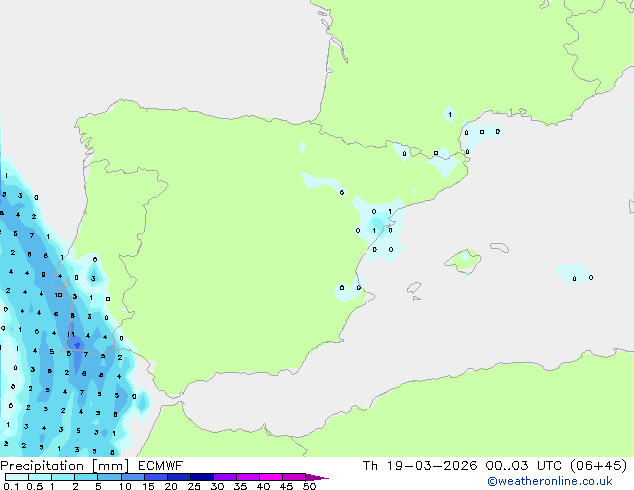The image size is (634, 490).
Task: Select the 20–25 mm legend color swatch
Action: 179,477
